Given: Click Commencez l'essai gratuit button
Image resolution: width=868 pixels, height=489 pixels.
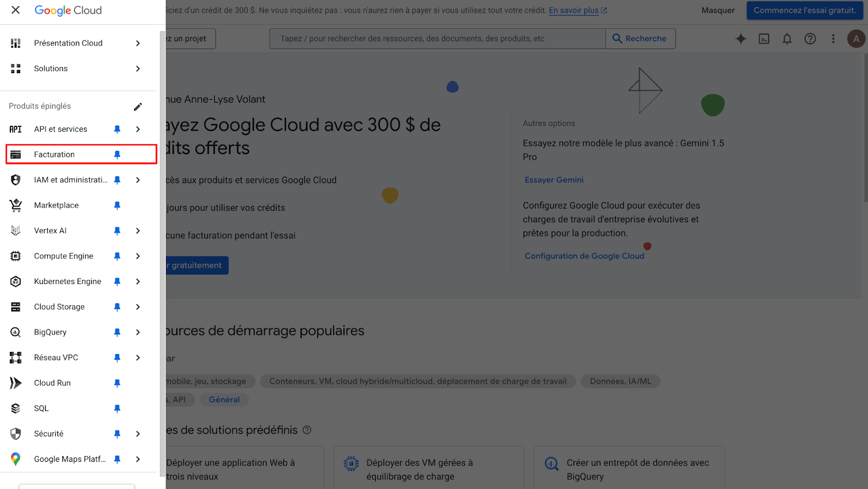Looking at the screenshot, I should coord(805,10).
